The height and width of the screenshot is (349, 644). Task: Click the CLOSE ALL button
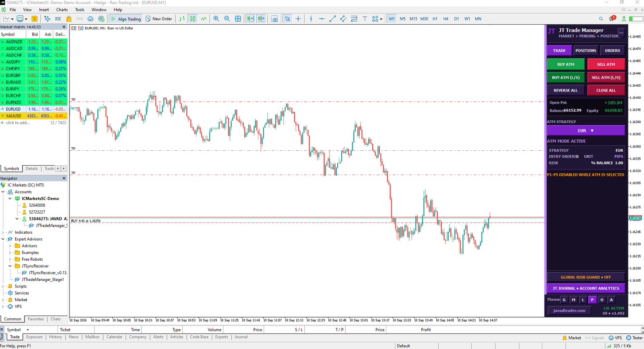[606, 90]
